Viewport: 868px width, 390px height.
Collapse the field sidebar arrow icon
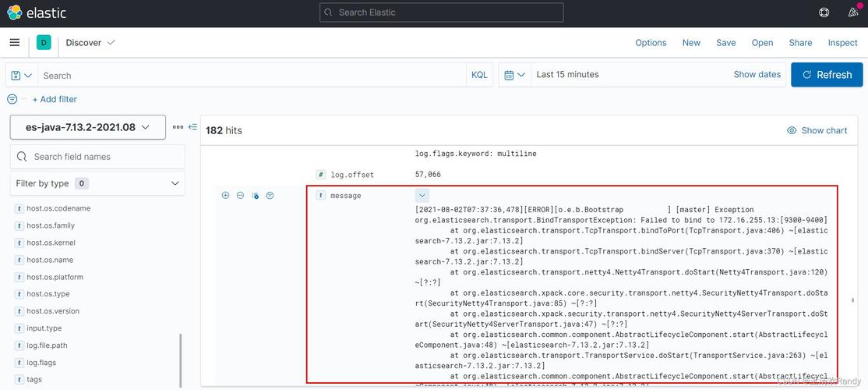tap(192, 127)
